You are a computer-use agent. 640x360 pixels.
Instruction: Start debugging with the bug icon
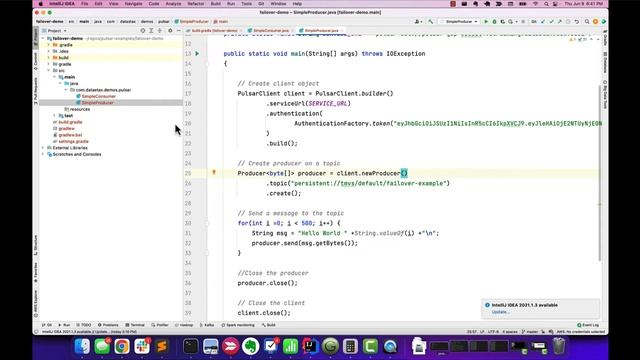pos(494,22)
